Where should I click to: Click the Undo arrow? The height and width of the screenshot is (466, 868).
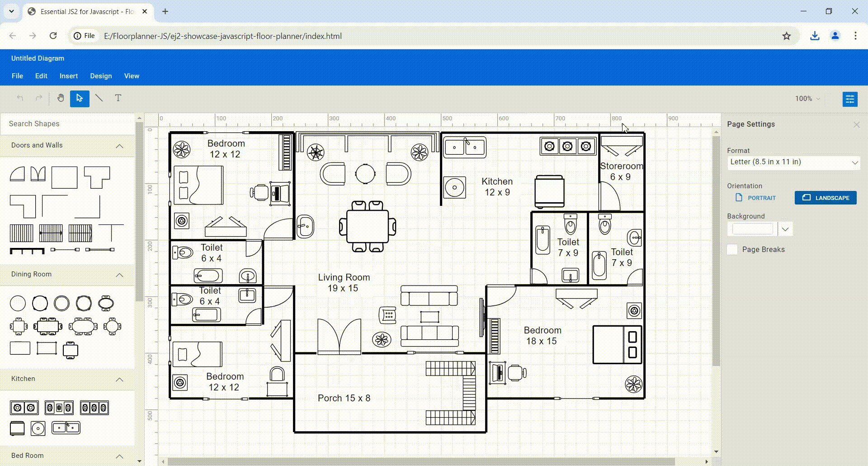click(x=20, y=98)
